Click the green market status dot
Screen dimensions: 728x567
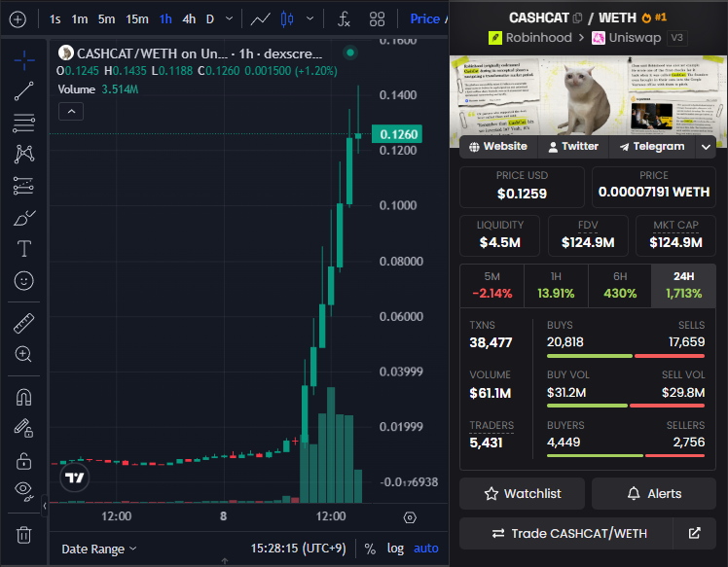(x=350, y=53)
